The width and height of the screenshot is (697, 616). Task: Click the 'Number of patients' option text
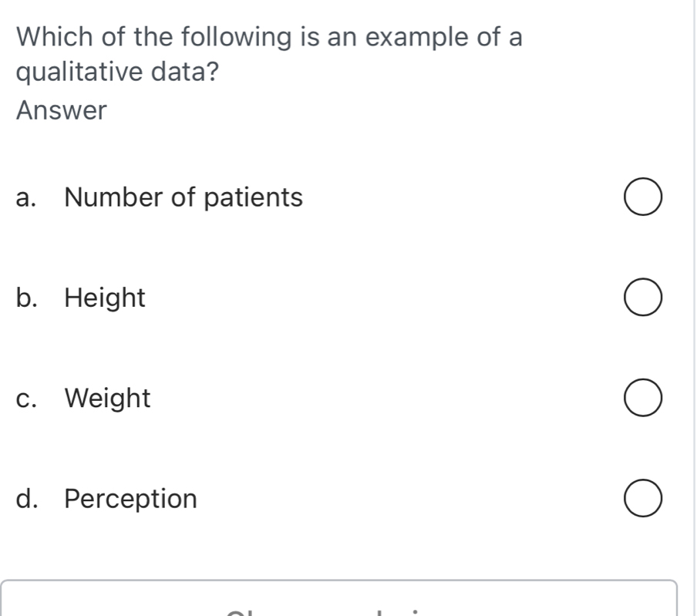pyautogui.click(x=184, y=198)
